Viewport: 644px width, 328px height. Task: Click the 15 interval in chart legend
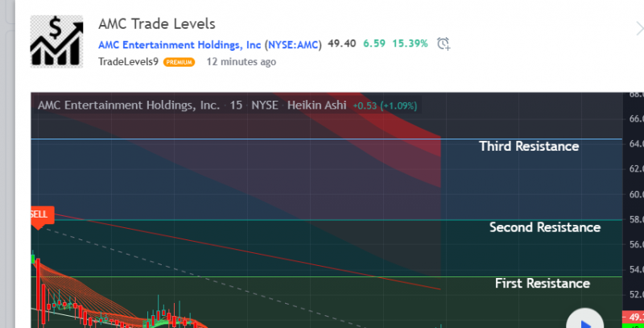tap(236, 106)
